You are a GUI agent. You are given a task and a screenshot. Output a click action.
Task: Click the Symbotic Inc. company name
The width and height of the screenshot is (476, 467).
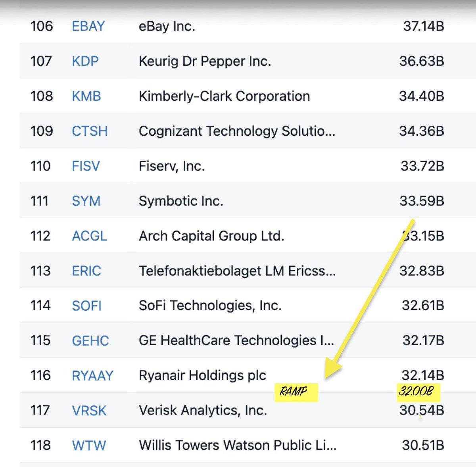180,201
